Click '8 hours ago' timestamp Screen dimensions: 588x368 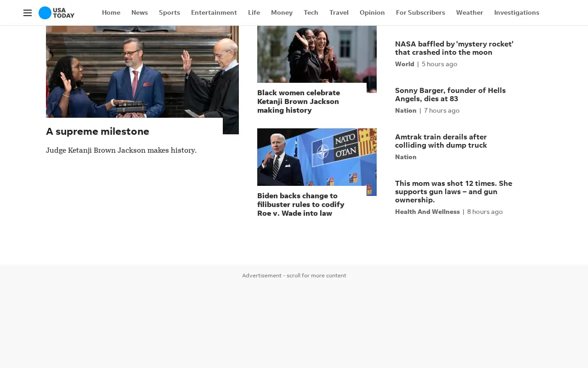(485, 212)
